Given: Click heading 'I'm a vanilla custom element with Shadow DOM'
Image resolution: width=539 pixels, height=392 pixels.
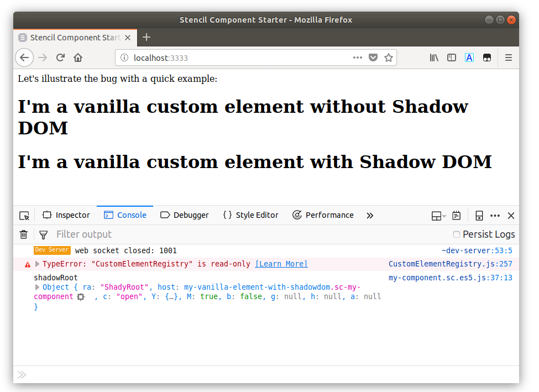Looking at the screenshot, I should tap(255, 161).
